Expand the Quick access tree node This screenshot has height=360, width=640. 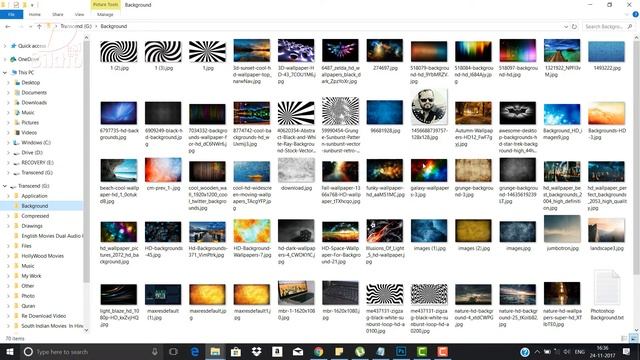5,46
